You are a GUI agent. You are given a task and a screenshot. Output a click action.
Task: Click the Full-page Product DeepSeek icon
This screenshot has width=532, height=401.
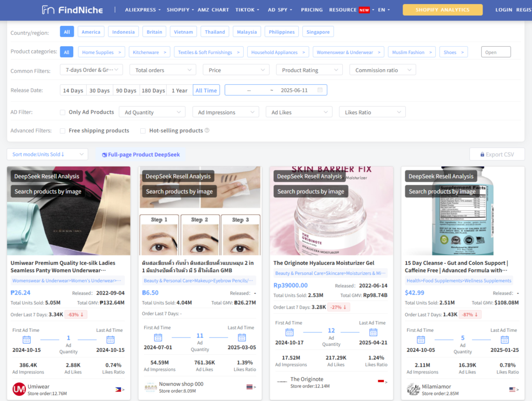(104, 155)
